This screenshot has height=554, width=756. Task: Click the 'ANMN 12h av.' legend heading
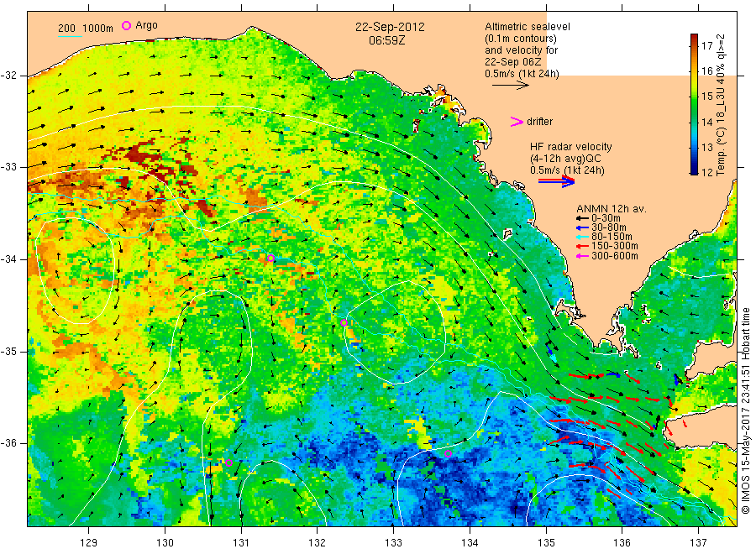tap(612, 209)
